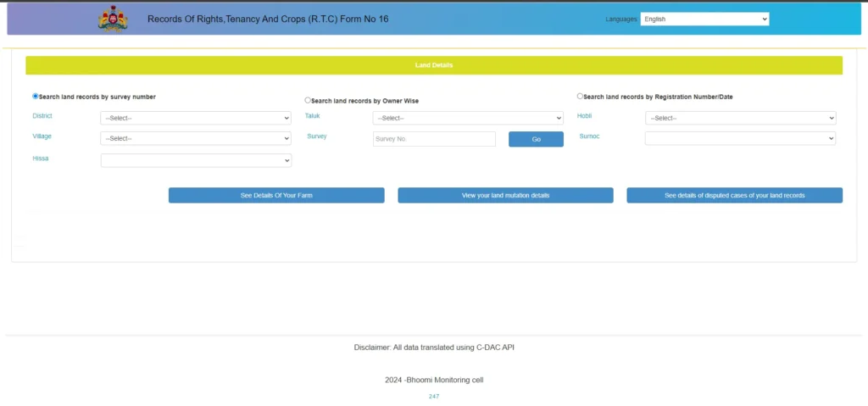The height and width of the screenshot is (406, 868).
Task: Click the Records Of Rights page title
Action: [x=268, y=19]
